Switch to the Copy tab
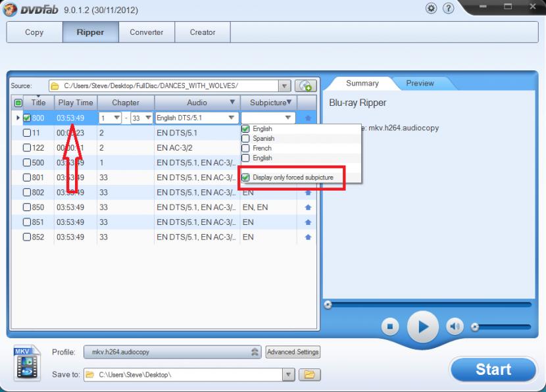The image size is (546, 392). [x=34, y=32]
